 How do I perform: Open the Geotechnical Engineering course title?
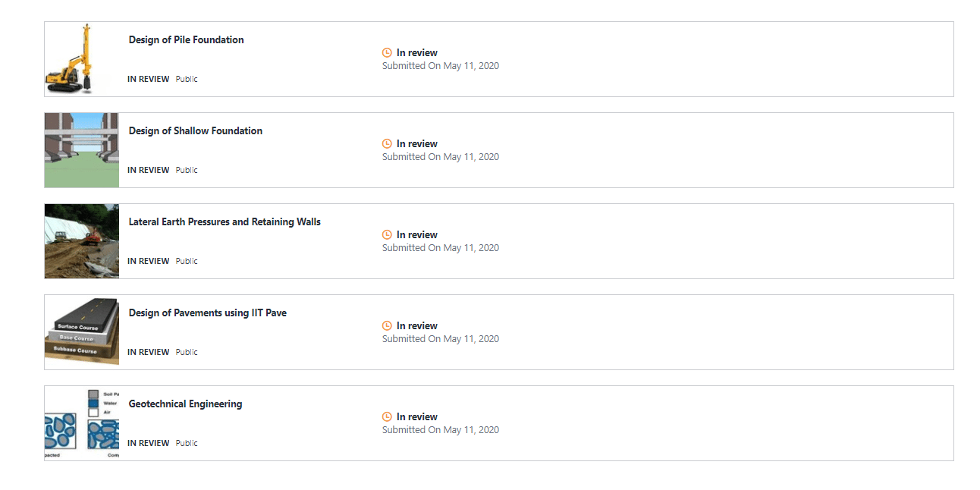[x=185, y=404]
